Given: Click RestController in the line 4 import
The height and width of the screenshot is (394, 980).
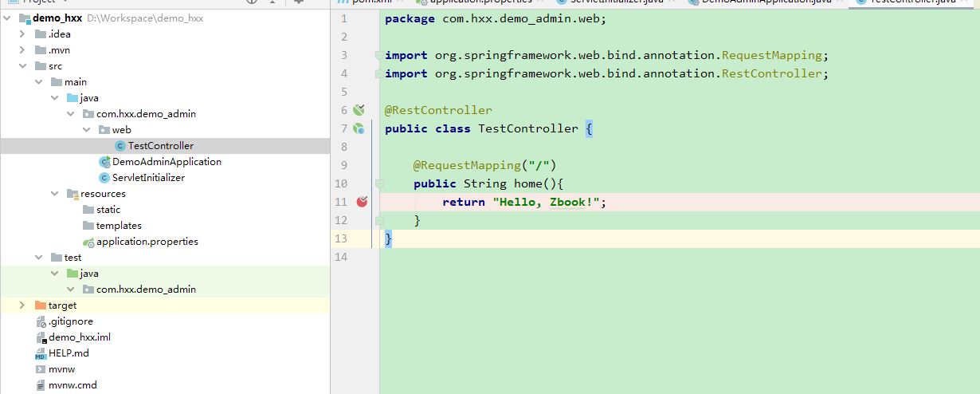Looking at the screenshot, I should click(771, 73).
